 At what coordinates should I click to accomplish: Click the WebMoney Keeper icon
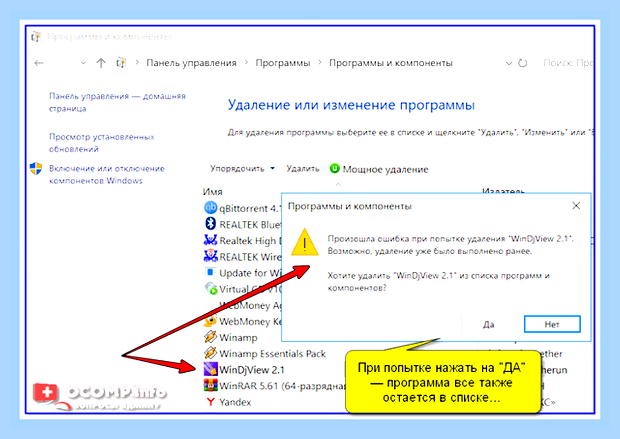click(210, 321)
